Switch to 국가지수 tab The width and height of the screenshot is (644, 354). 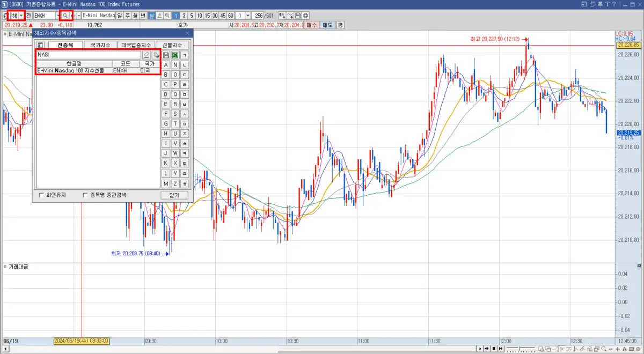click(x=100, y=45)
